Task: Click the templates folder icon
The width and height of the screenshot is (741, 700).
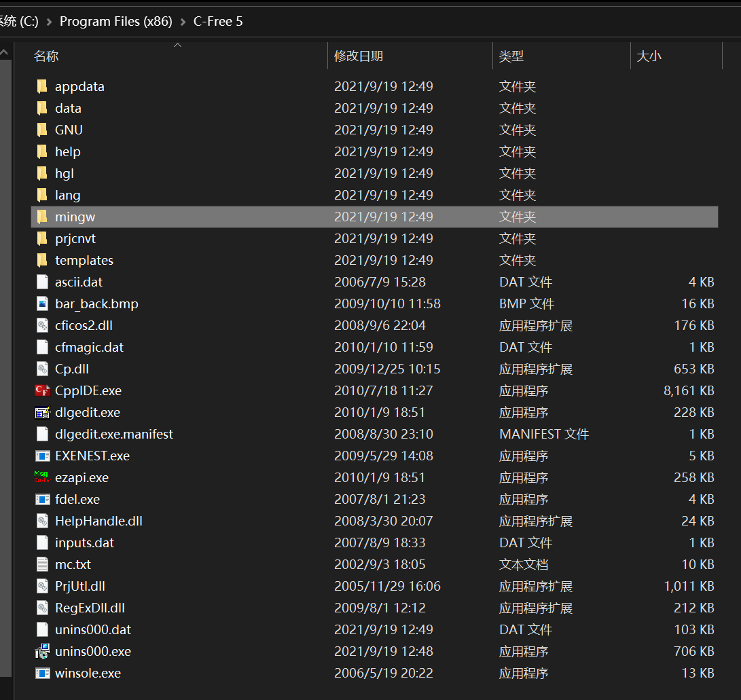Action: click(42, 260)
